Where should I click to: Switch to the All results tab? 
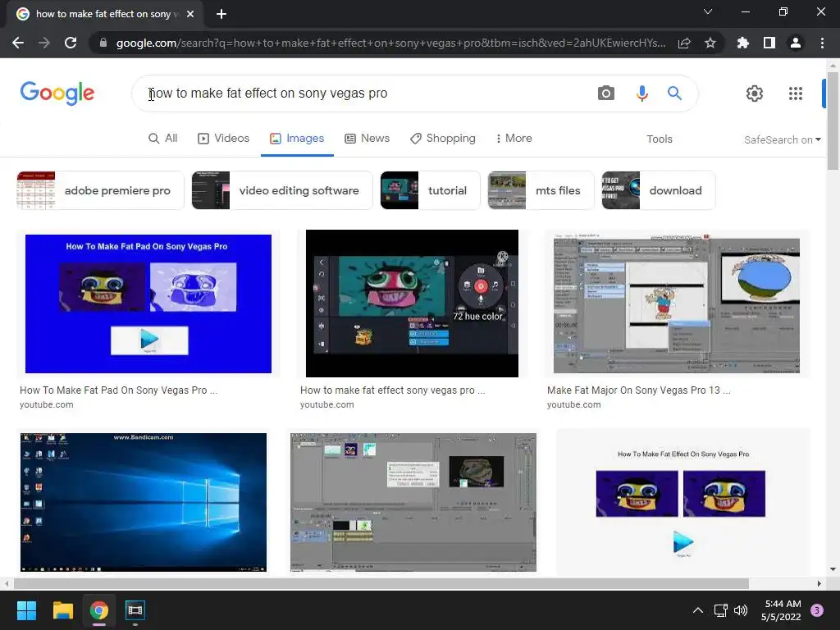(x=163, y=138)
